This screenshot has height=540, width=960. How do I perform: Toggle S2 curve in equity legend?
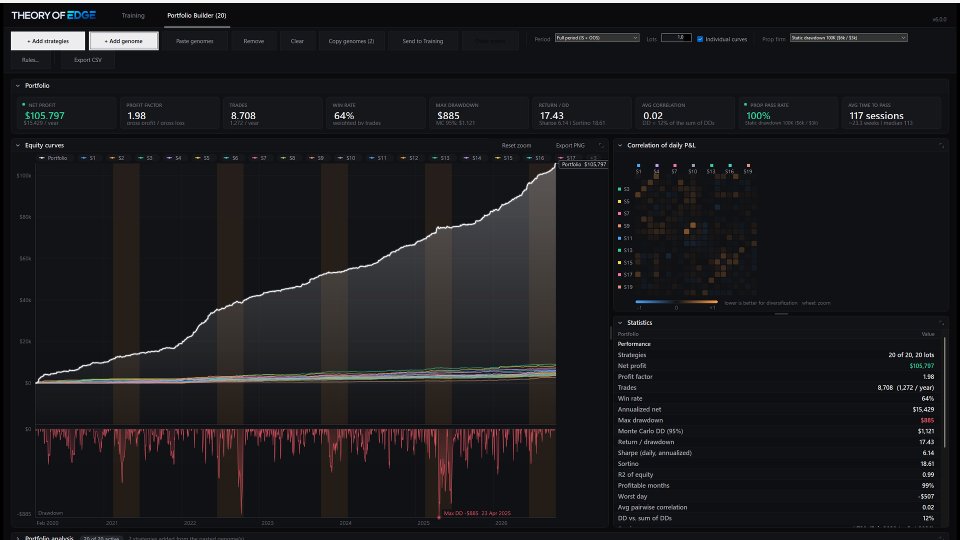(116, 158)
